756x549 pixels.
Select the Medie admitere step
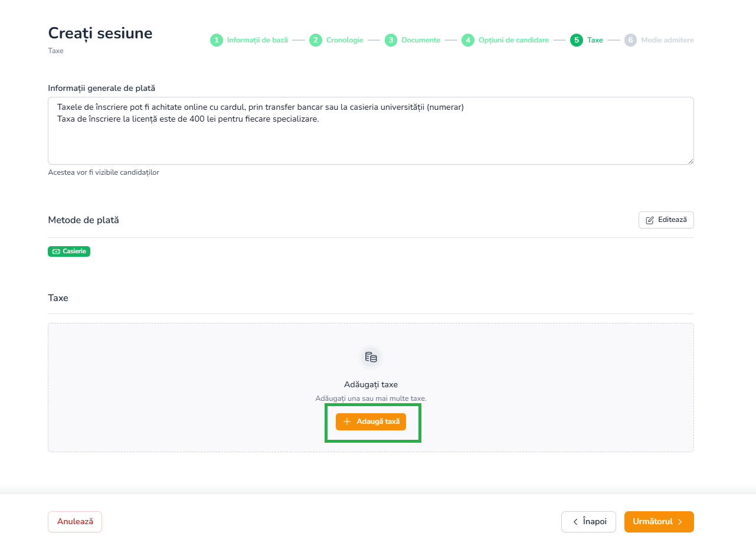[x=667, y=40]
